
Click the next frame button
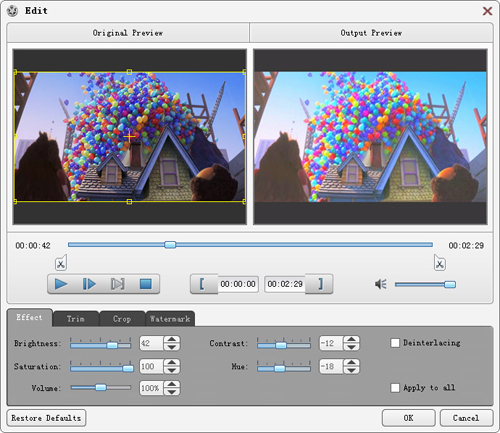pos(117,284)
